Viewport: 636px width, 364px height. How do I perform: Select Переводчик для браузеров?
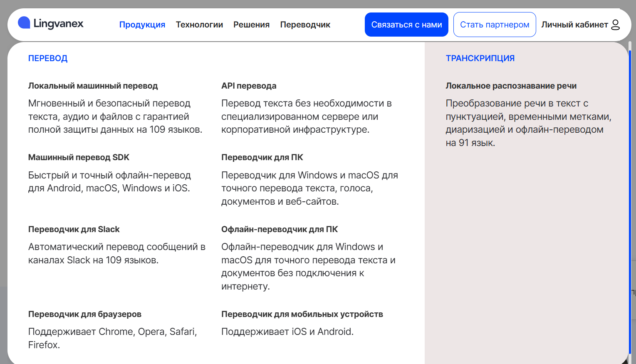(x=84, y=314)
